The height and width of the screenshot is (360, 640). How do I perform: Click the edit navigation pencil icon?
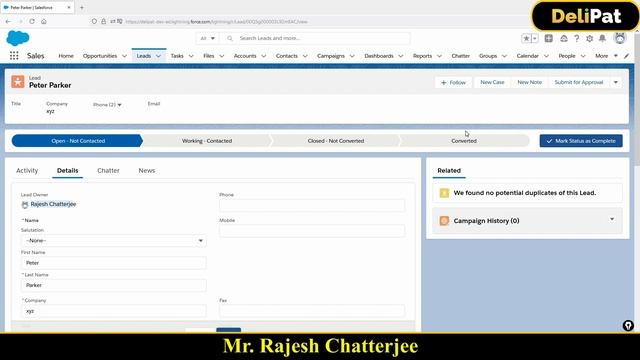point(627,56)
